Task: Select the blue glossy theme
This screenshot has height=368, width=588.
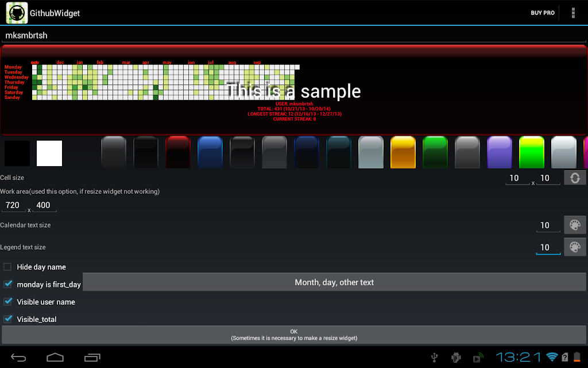Action: 210,152
